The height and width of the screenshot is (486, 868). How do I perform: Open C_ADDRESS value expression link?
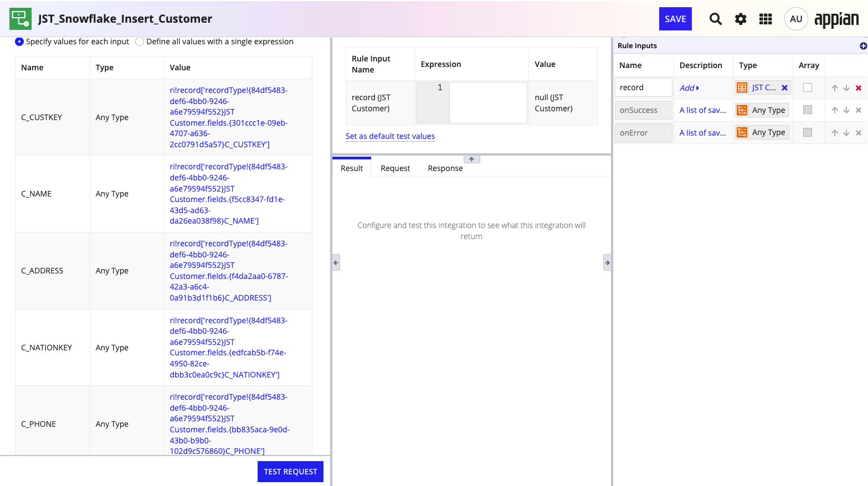point(229,271)
